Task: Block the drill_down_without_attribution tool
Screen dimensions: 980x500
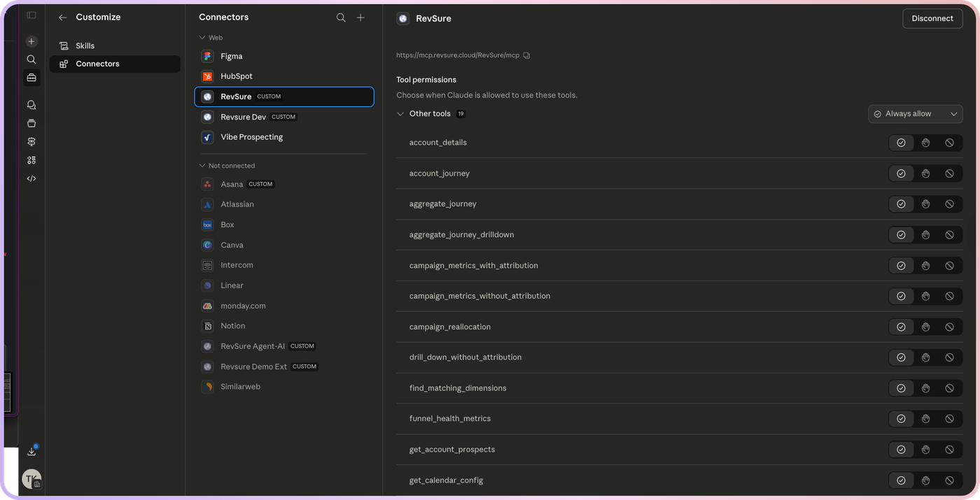Action: pyautogui.click(x=949, y=357)
